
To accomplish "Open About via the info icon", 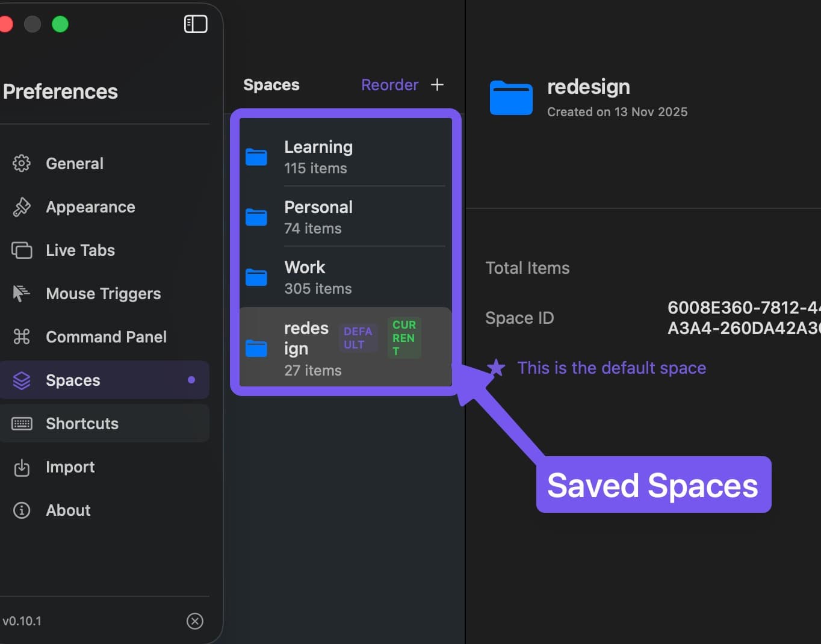I will click(21, 510).
